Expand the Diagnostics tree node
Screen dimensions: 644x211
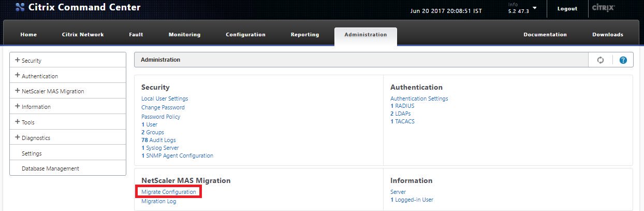(18, 137)
